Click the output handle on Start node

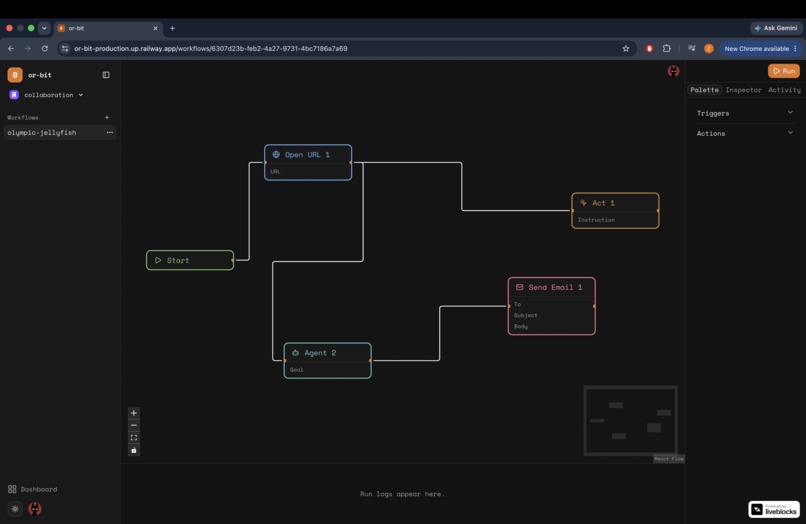pyautogui.click(x=233, y=260)
